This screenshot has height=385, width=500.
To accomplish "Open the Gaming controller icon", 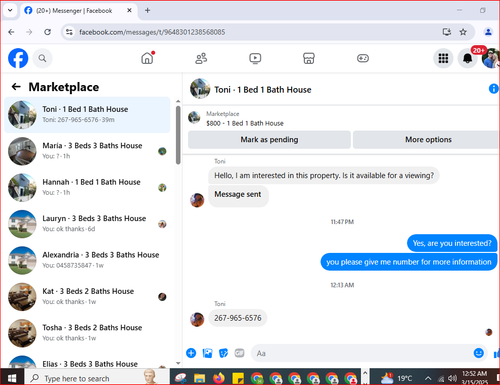I will (363, 58).
